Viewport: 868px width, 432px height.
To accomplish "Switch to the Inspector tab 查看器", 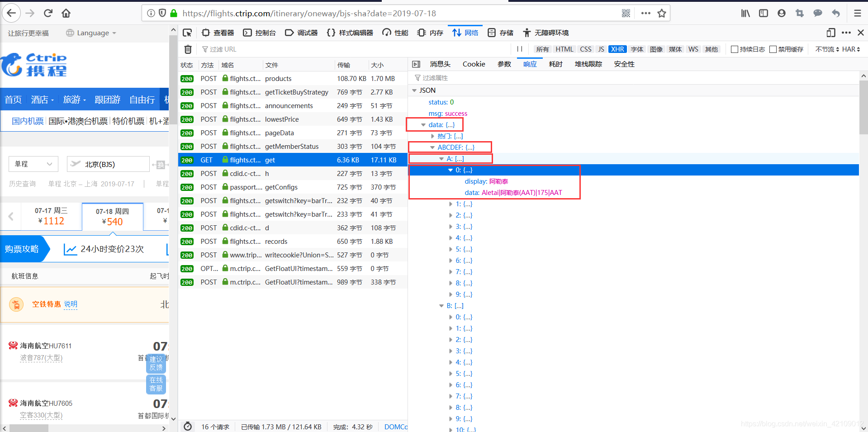I will [218, 33].
